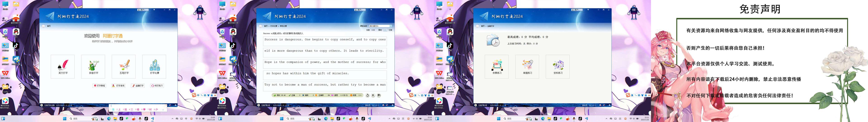
Task: Click the 打字游戏 typing game button
Action: click(119, 86)
